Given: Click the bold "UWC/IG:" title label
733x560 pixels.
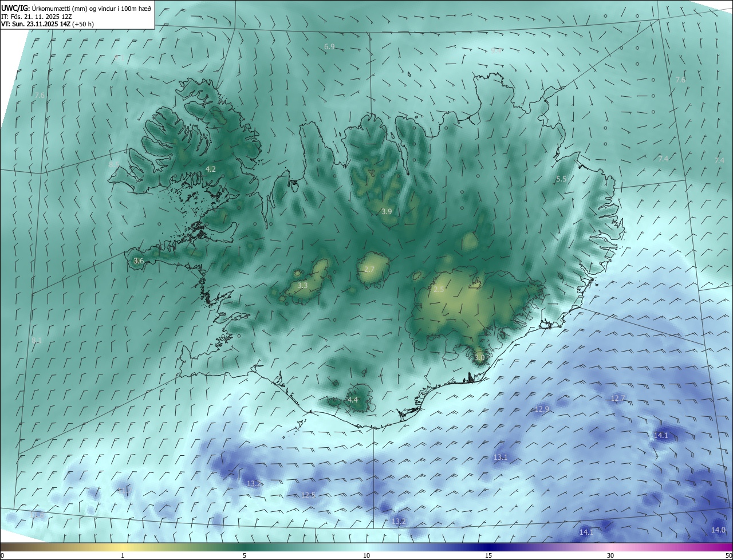Looking at the screenshot, I should (15, 8).
